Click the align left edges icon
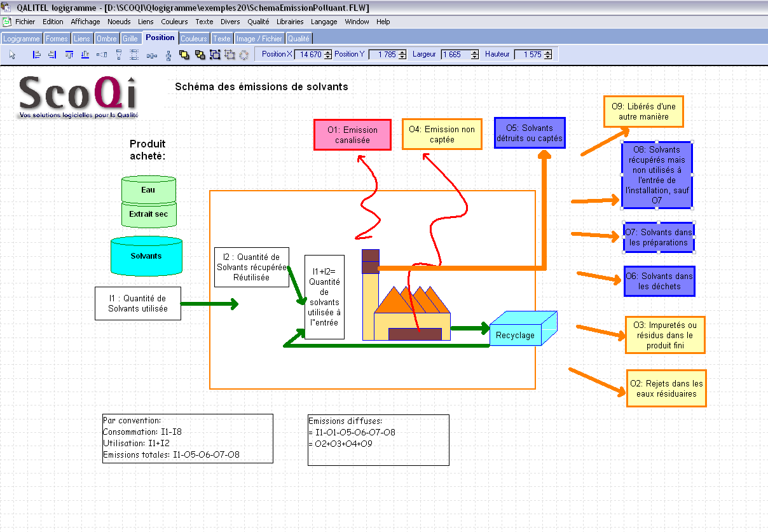Viewport: 768px width, 532px height. click(37, 55)
